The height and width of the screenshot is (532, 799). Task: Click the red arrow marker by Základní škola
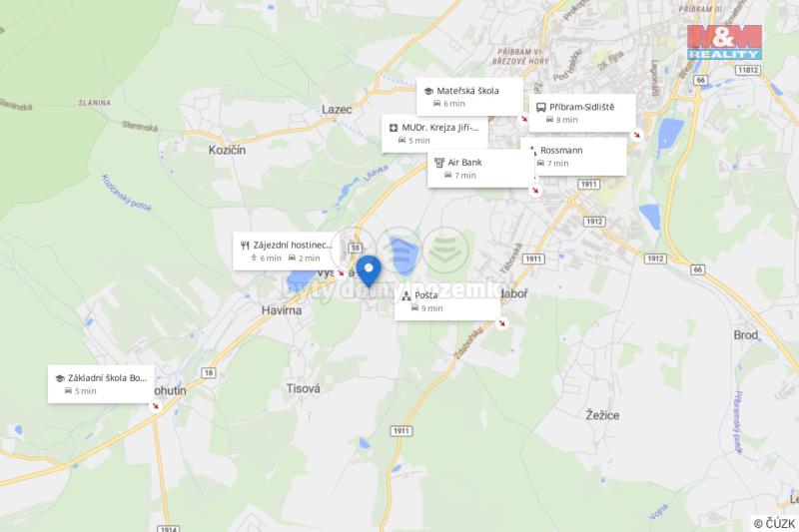pyautogui.click(x=155, y=406)
